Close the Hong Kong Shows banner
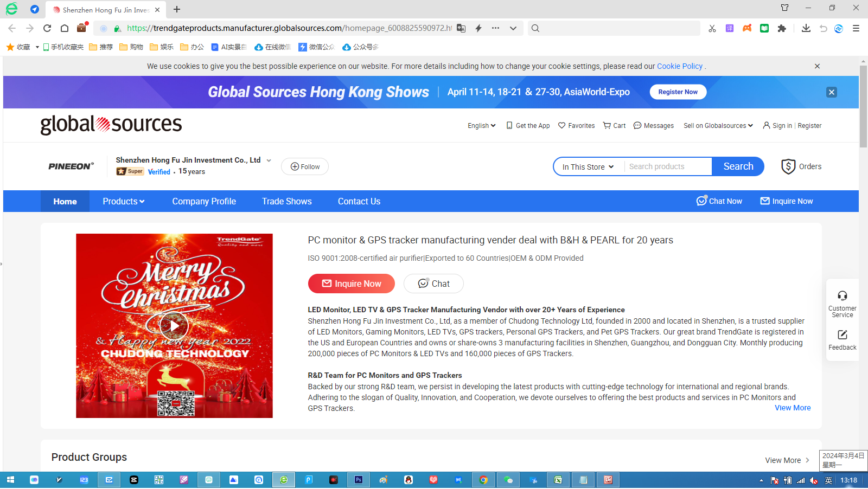The width and height of the screenshot is (868, 489). 832,92
